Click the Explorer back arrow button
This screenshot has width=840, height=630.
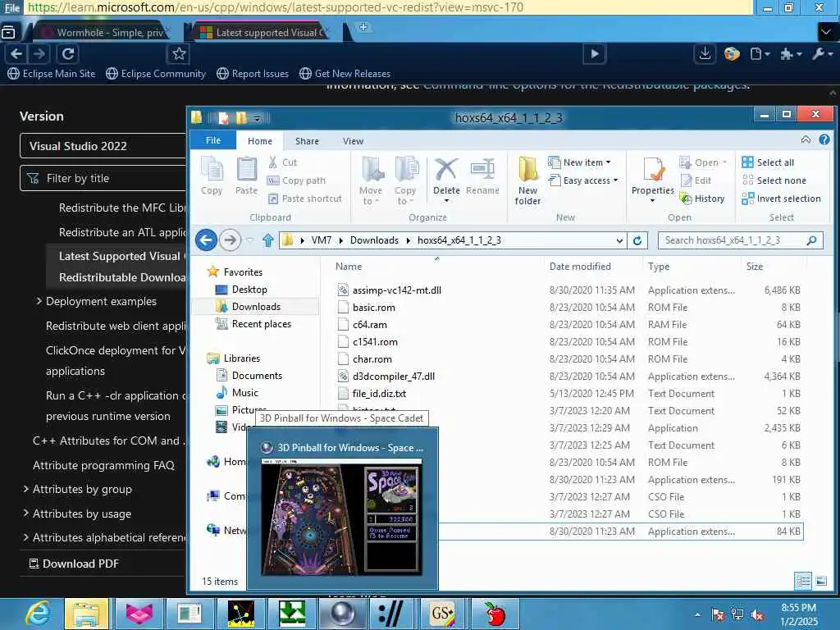click(206, 240)
